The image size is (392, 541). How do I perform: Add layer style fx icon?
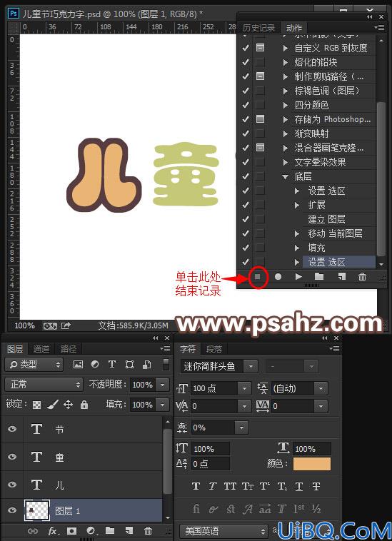click(x=53, y=530)
